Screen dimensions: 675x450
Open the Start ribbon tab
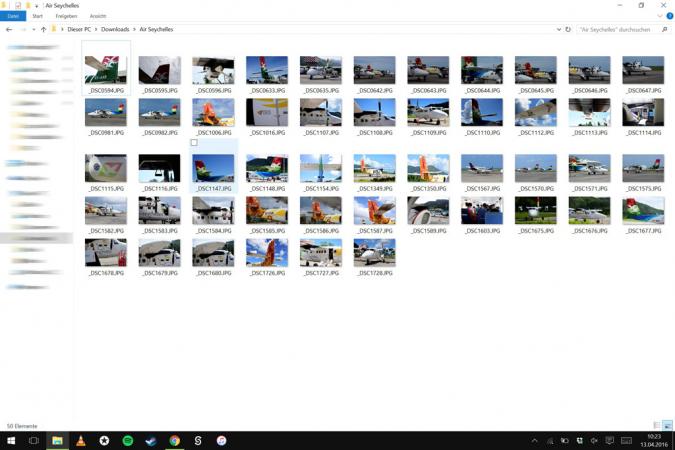[x=37, y=16]
